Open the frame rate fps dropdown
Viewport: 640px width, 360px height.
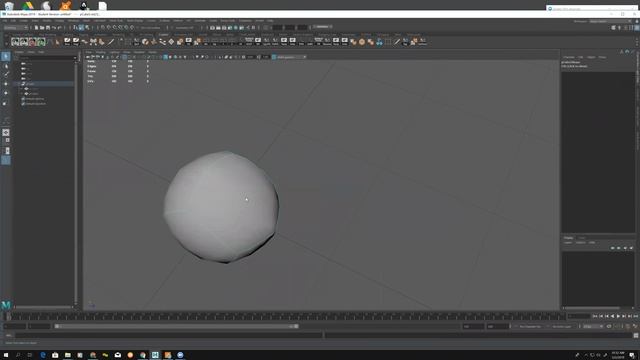593,326
